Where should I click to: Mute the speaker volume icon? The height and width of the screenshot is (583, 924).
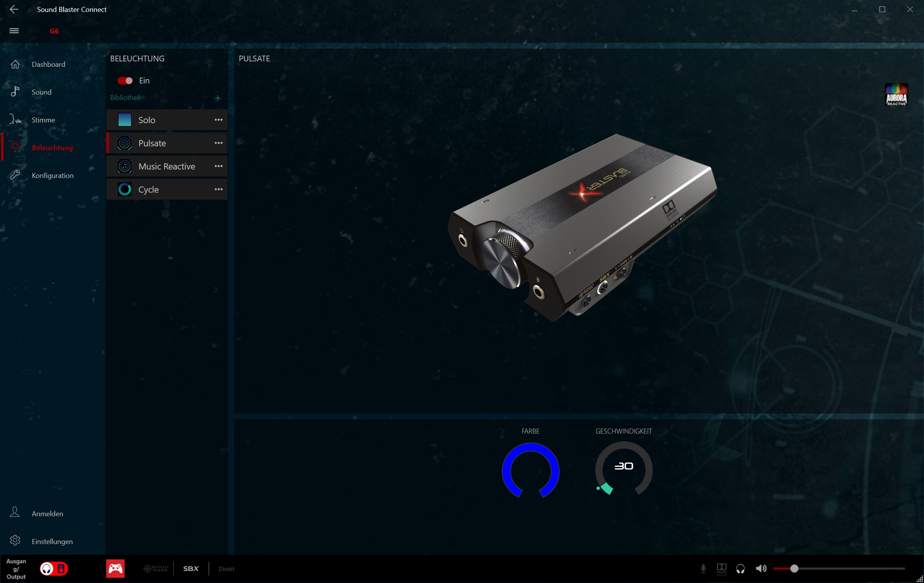tap(761, 568)
